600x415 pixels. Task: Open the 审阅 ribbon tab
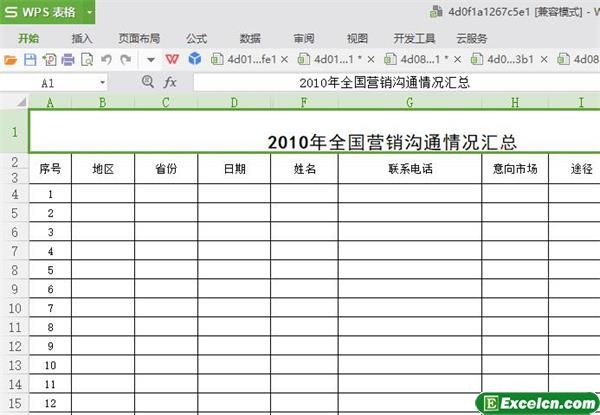[304, 38]
